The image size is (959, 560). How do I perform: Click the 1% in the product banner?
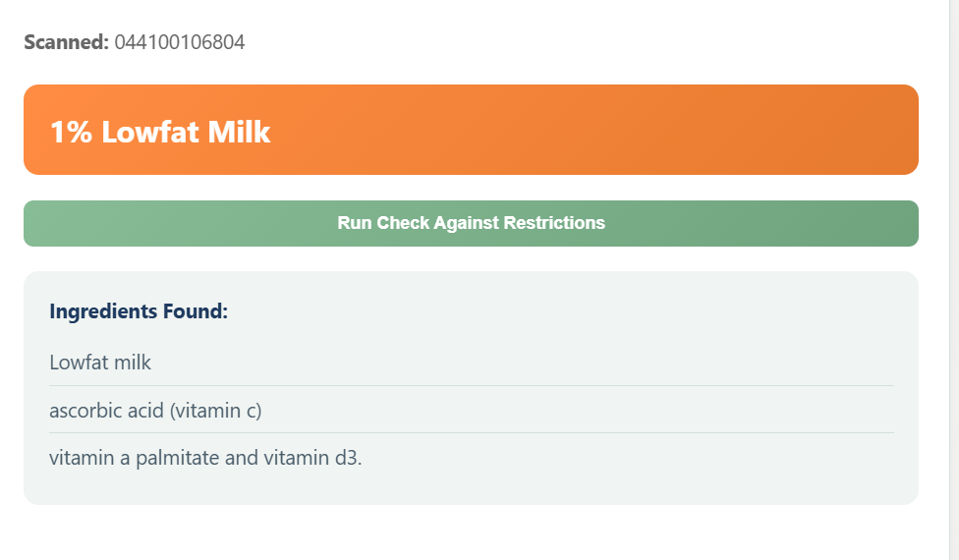[71, 132]
